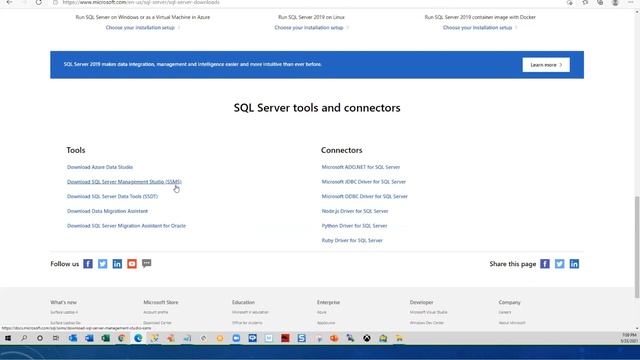Open Word from the taskbar
640x360 pixels.
(89, 338)
